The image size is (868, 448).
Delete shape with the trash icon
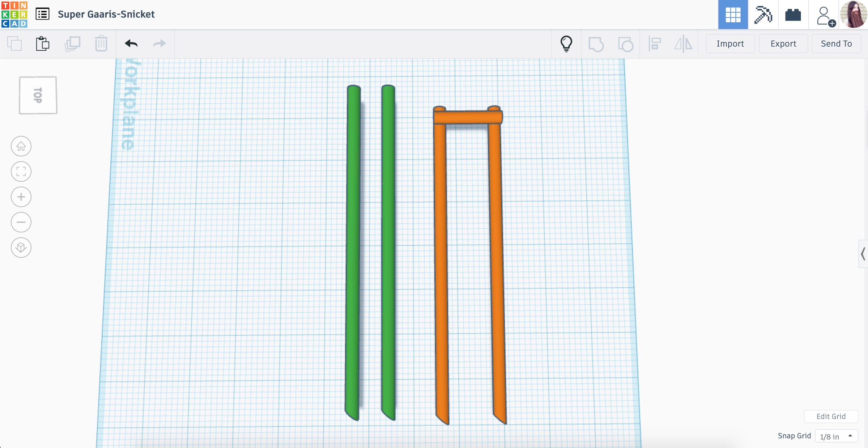[x=101, y=43]
